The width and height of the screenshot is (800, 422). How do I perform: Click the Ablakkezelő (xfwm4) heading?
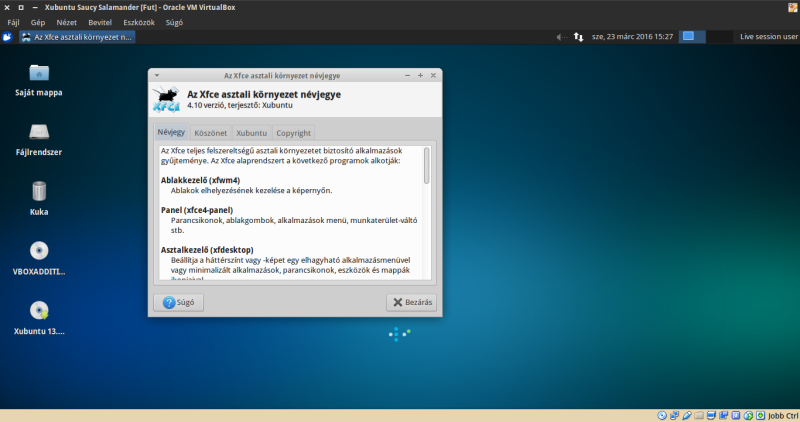click(201, 180)
